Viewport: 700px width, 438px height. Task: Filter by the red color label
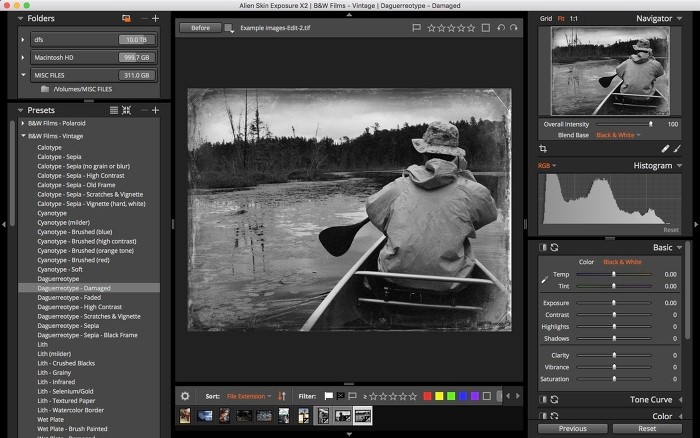click(x=428, y=396)
